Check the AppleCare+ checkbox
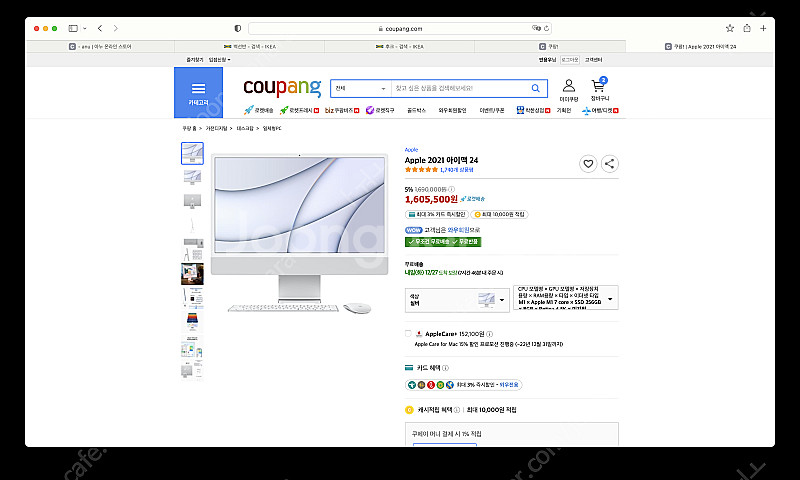800x480 pixels. click(408, 334)
